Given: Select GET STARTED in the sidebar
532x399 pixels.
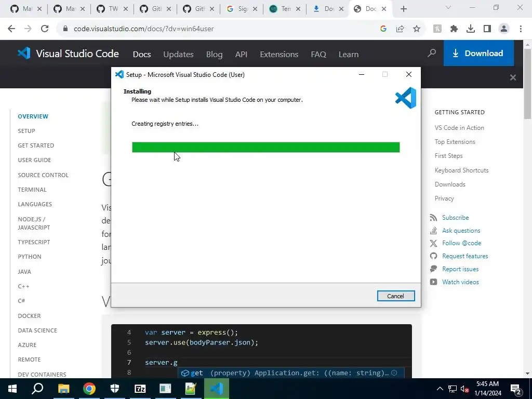Looking at the screenshot, I should click(x=36, y=145).
